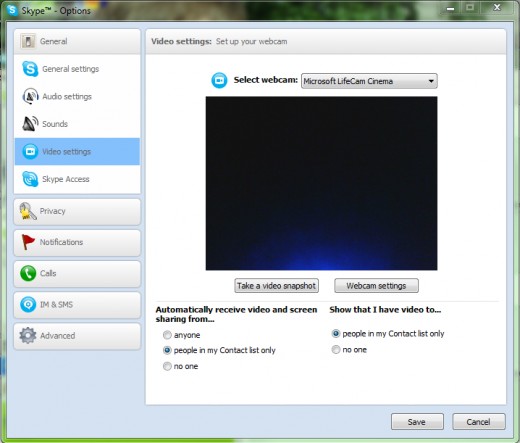
Task: Close the Skype Options window
Action: tap(497, 8)
